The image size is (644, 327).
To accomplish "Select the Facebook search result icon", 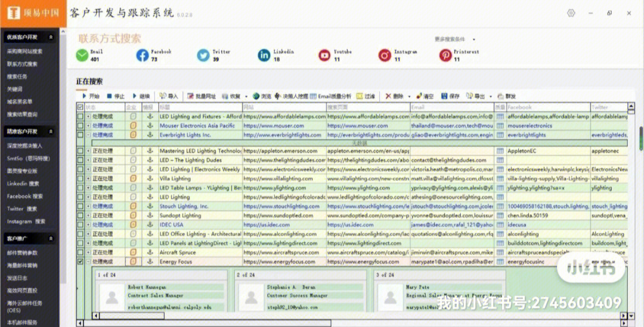I will (x=142, y=55).
